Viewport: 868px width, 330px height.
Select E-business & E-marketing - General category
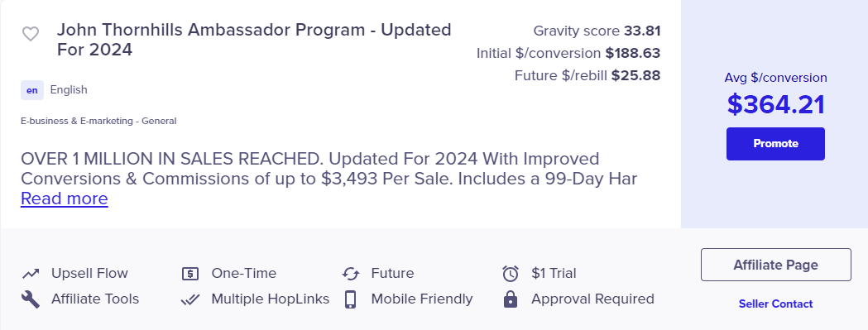pos(98,121)
